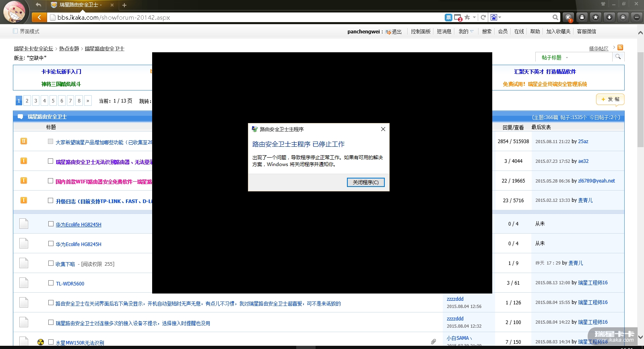644x349 pixels.
Task: Click the Baidu paw search engine icon
Action: coord(494,17)
